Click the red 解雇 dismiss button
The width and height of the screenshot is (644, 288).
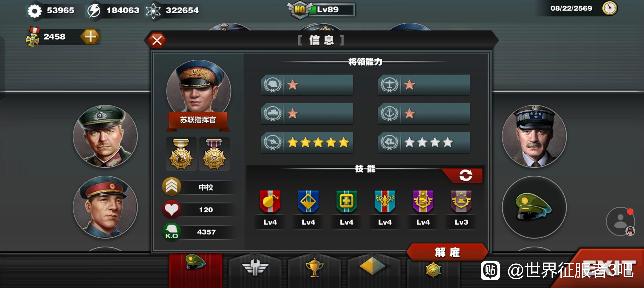[447, 252]
